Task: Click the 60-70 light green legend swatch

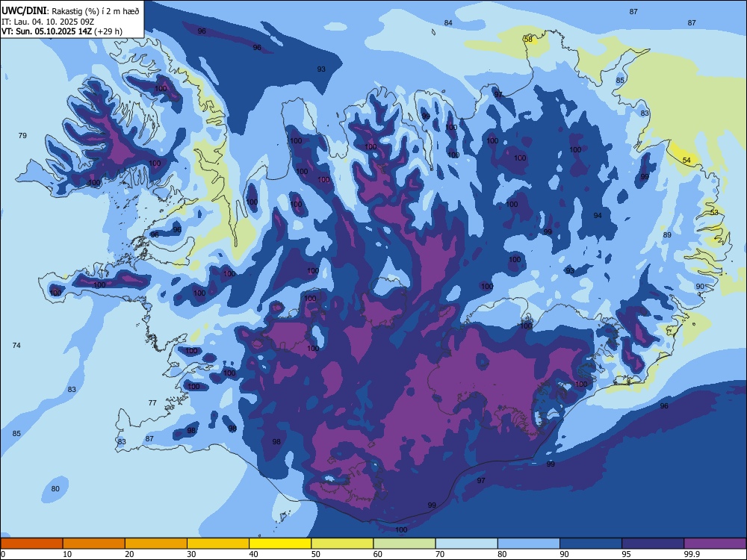Action: coord(404,544)
